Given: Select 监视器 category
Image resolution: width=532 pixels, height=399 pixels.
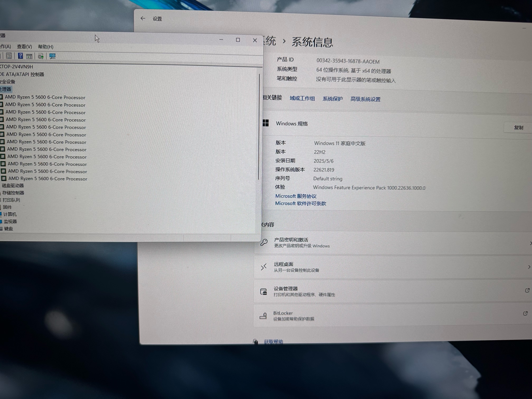Looking at the screenshot, I should (10, 221).
